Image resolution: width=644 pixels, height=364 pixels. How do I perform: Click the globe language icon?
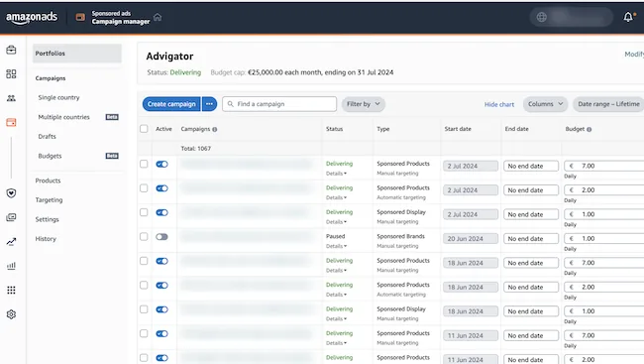[542, 17]
